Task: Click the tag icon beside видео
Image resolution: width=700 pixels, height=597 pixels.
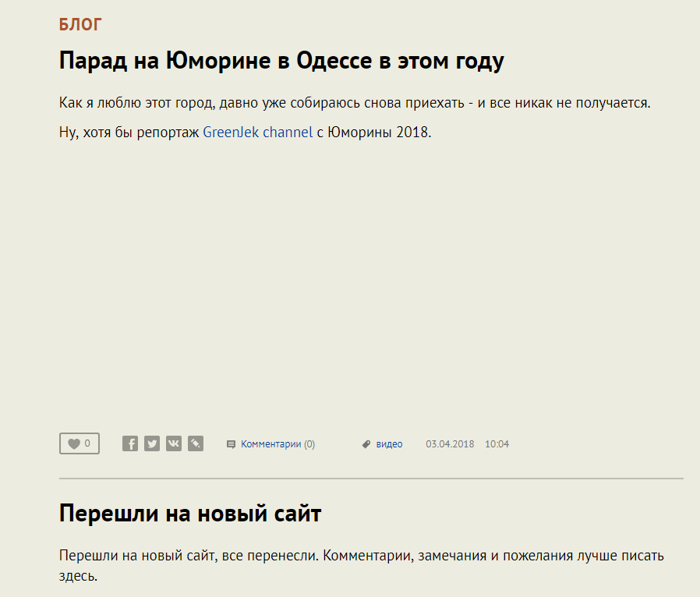Action: coord(366,444)
